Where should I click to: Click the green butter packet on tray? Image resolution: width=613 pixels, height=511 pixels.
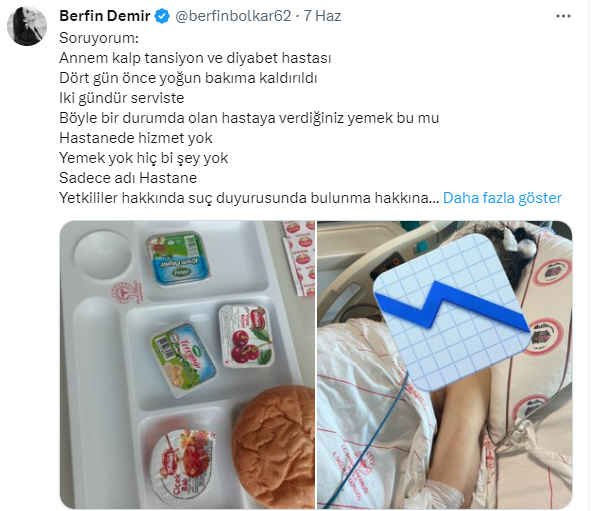click(183, 356)
